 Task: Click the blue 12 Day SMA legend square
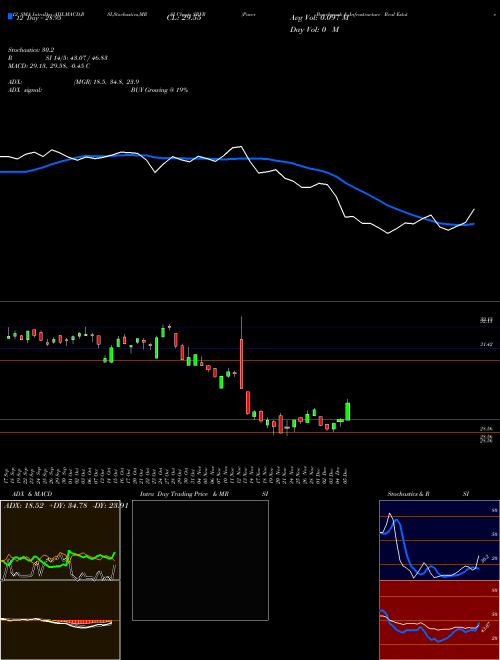pos(11,16)
